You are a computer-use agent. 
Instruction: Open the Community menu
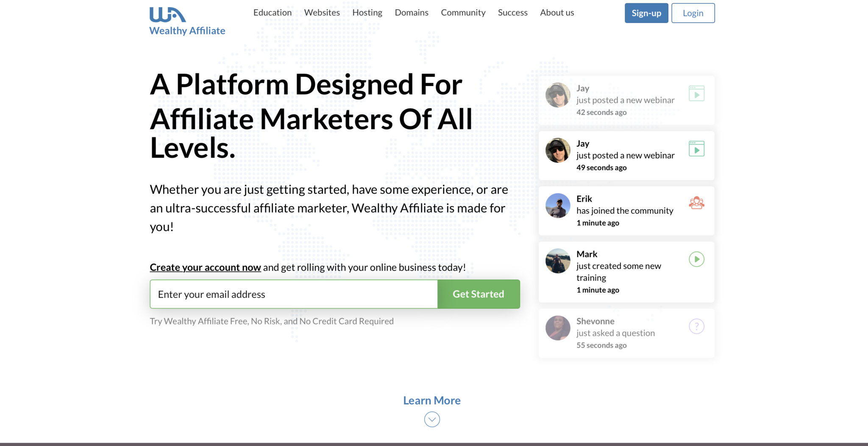(463, 13)
